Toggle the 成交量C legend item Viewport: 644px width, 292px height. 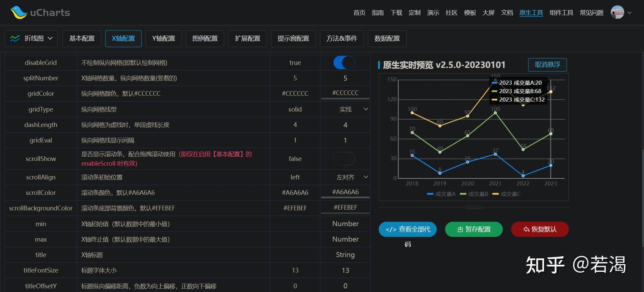pyautogui.click(x=506, y=194)
